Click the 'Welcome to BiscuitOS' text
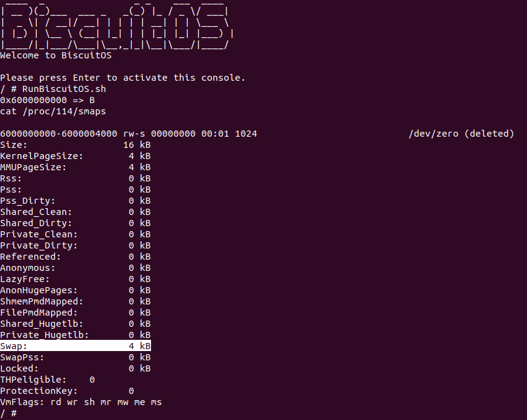The height and width of the screenshot is (420, 527). (55, 55)
